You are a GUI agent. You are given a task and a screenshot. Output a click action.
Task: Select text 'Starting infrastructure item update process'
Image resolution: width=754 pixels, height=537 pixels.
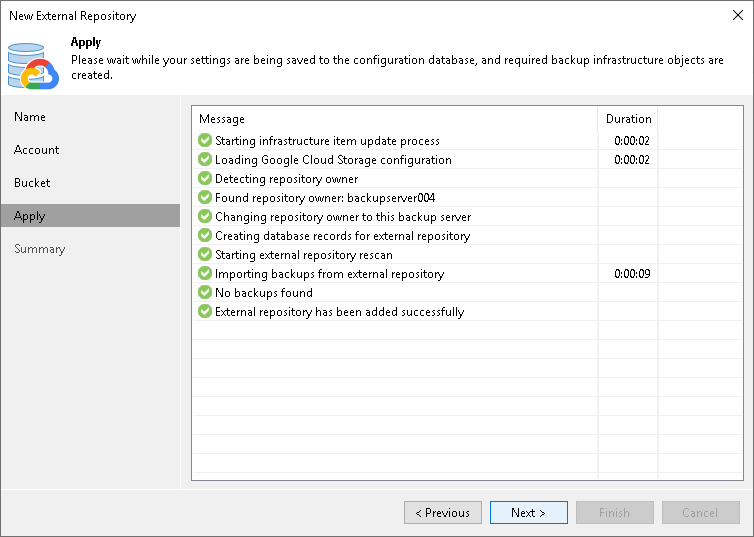327,141
